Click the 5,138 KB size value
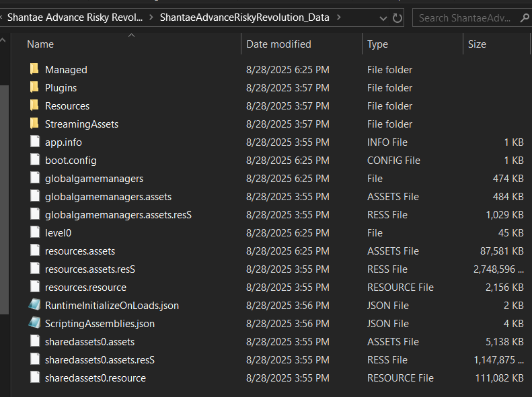The image size is (532, 397). 504,342
